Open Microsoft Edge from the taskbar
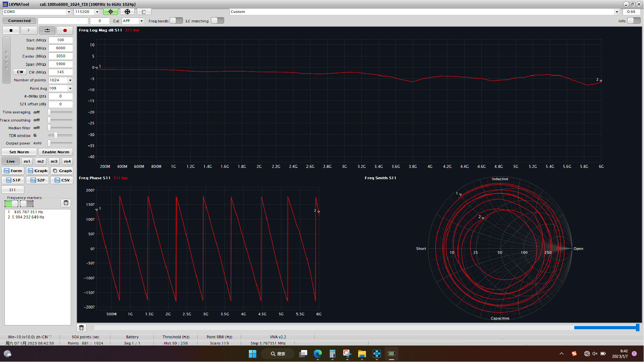 tap(318, 354)
